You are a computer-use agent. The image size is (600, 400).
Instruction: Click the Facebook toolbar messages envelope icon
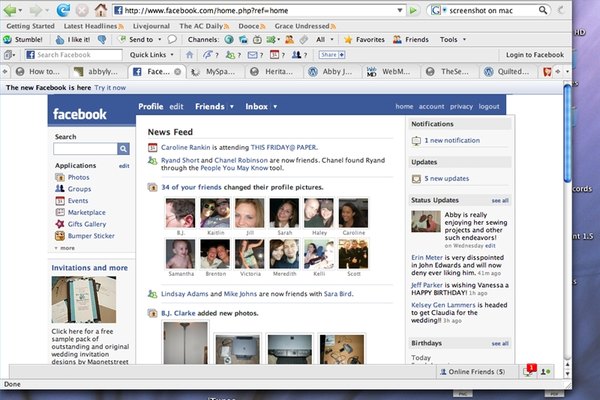[x=252, y=55]
